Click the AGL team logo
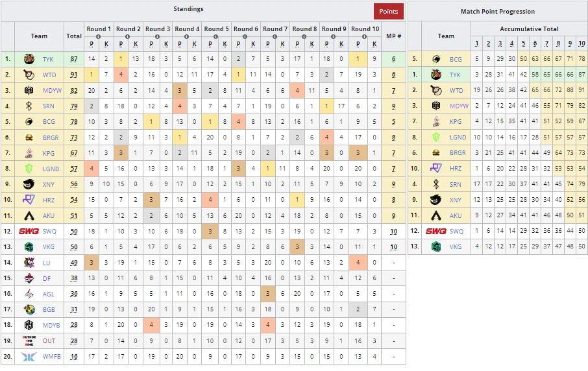 [x=29, y=293]
